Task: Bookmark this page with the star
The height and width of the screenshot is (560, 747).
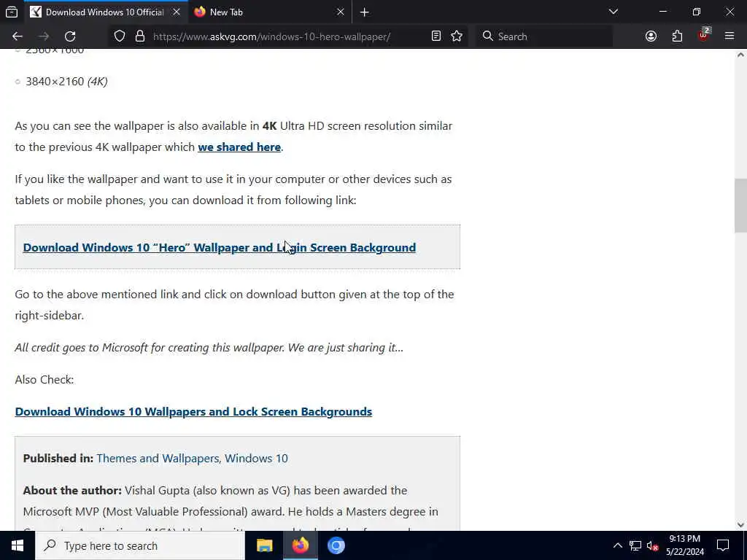Action: pos(457,36)
